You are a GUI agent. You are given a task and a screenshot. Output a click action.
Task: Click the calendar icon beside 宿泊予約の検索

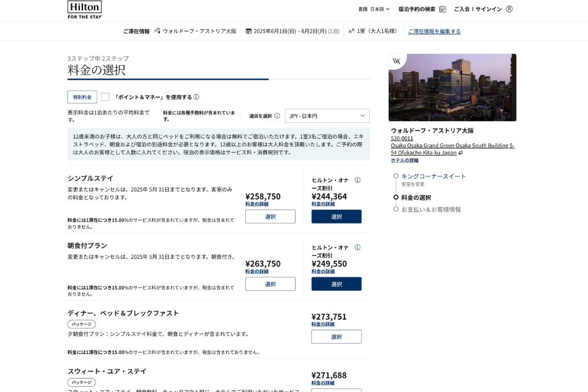443,9
